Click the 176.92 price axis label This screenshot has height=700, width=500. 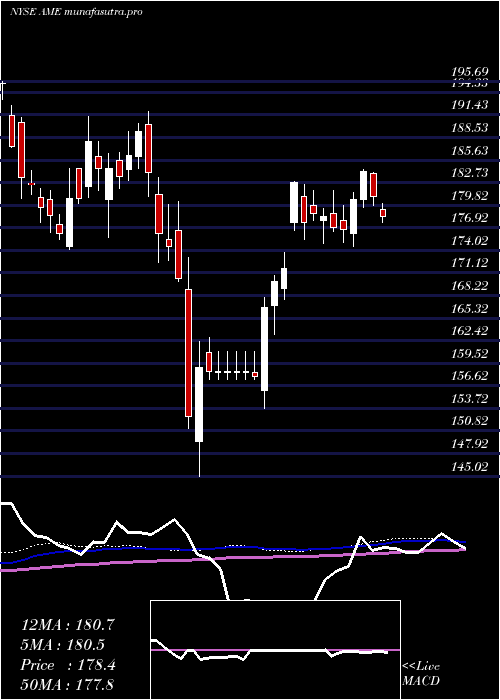(x=469, y=218)
